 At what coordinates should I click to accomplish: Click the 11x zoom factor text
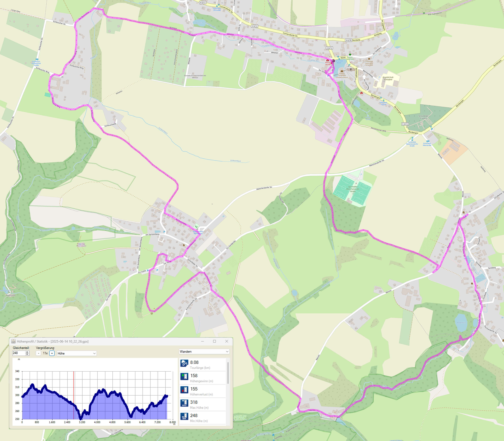45,353
